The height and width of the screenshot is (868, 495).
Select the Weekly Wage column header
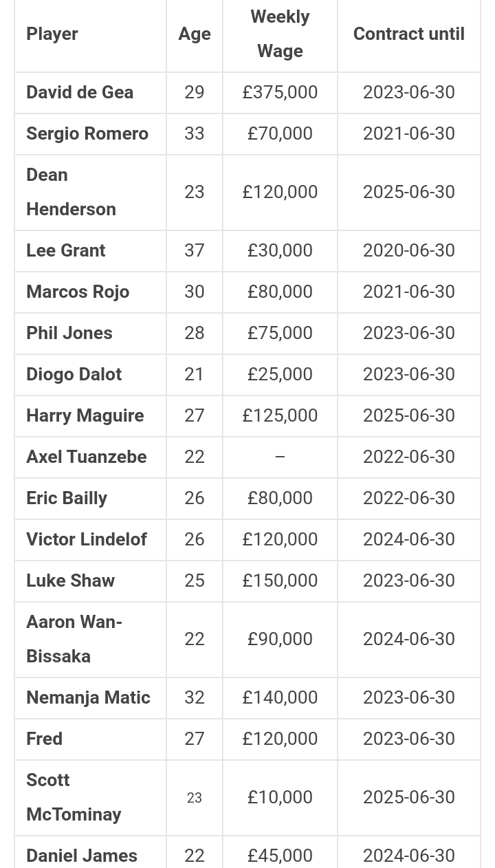tap(280, 34)
